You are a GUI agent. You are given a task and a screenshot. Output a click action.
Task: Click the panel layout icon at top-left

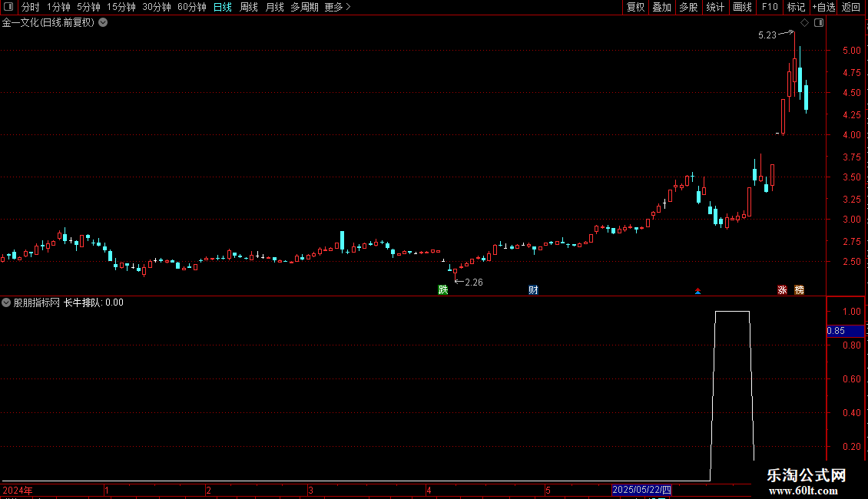pyautogui.click(x=8, y=7)
